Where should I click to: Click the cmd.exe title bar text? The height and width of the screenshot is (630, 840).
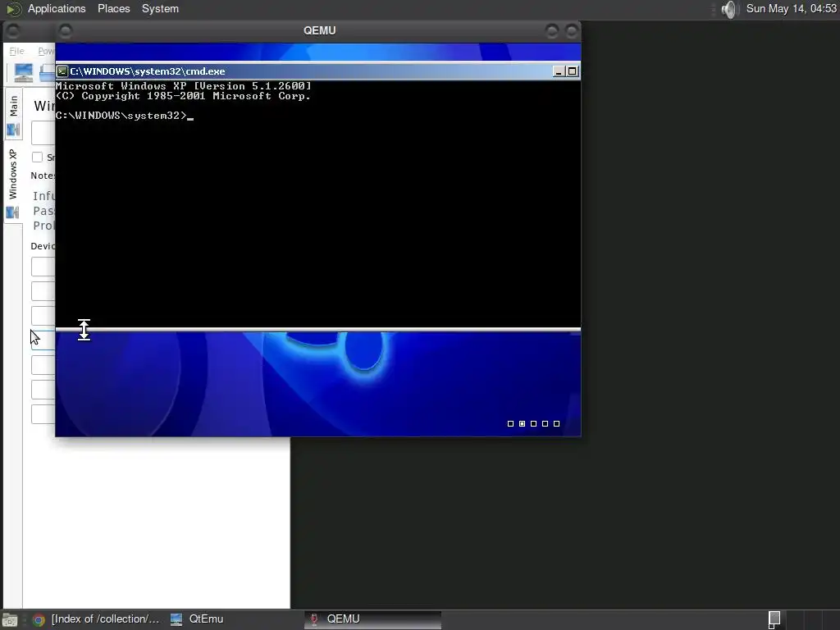point(148,71)
